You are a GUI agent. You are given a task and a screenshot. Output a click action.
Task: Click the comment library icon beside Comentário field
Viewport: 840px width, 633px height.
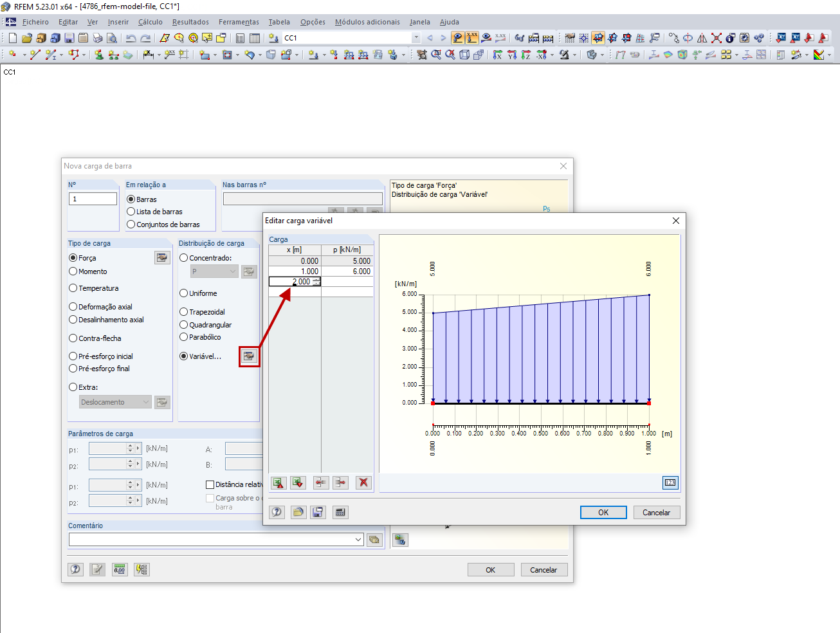point(374,540)
